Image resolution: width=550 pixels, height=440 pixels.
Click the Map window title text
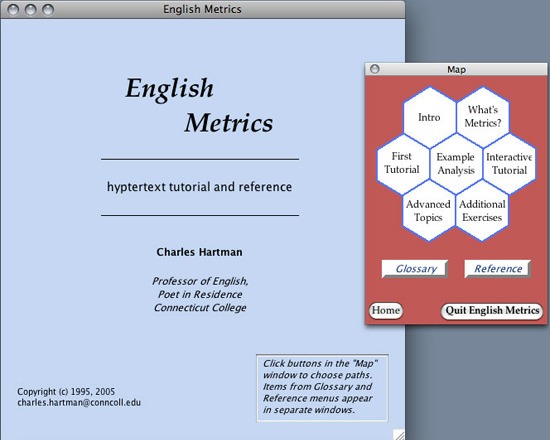pos(456,69)
